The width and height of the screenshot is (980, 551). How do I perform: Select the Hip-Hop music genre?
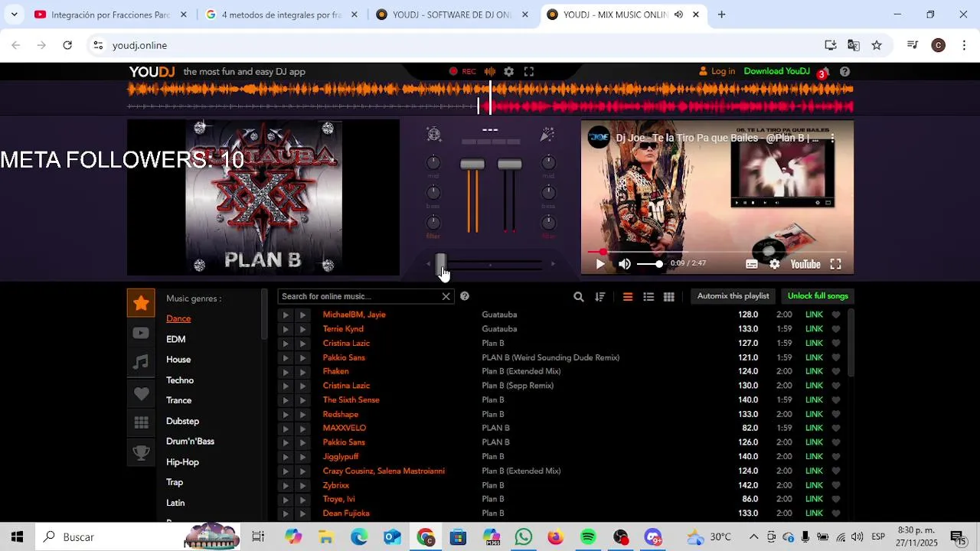point(182,462)
